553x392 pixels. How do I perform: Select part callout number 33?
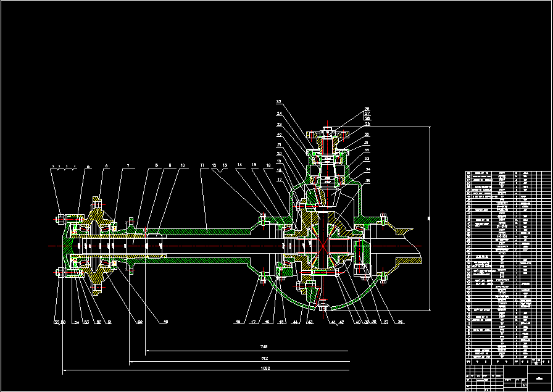tap(367, 159)
